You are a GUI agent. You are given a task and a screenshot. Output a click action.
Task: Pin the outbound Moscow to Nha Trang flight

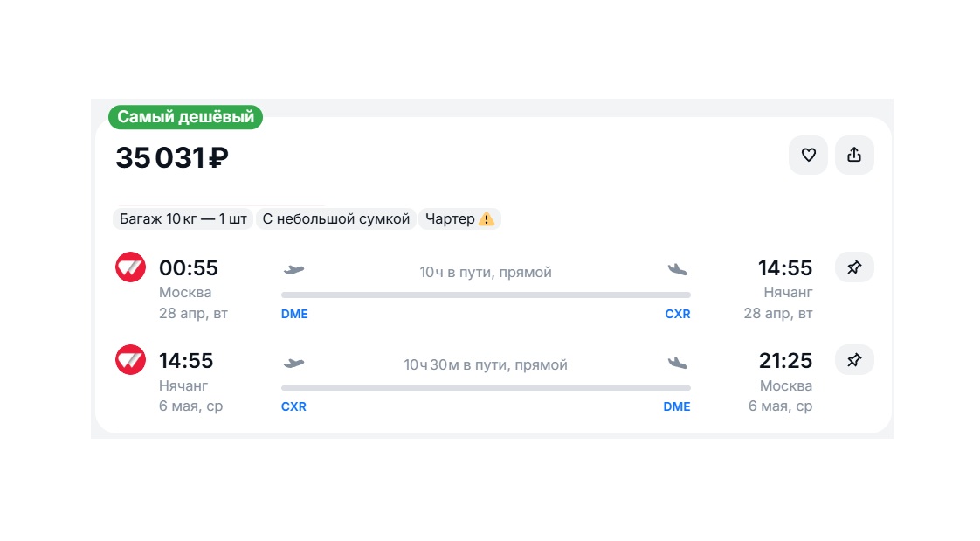(854, 267)
